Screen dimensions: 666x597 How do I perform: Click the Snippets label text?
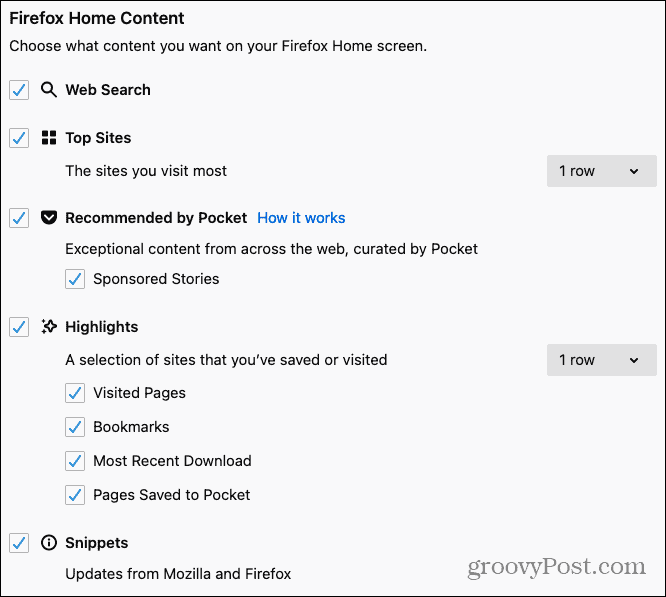[x=96, y=543]
